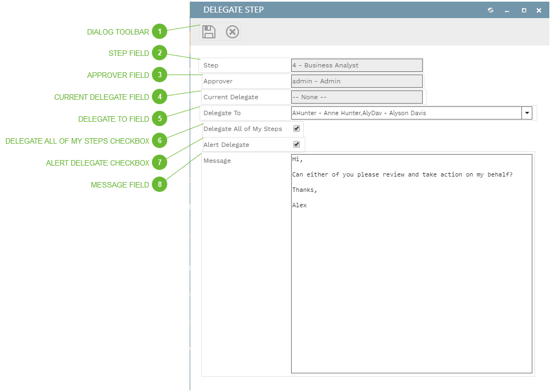The height and width of the screenshot is (392, 551).
Task: Uncheck the Delegate All of My Steps checkbox
Action: pos(295,129)
